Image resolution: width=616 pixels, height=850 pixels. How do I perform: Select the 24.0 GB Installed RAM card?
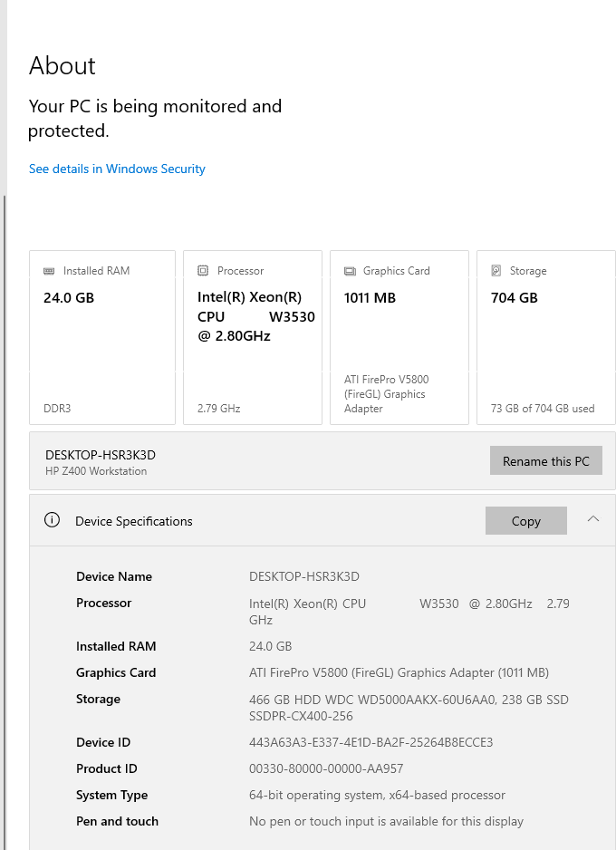point(102,337)
